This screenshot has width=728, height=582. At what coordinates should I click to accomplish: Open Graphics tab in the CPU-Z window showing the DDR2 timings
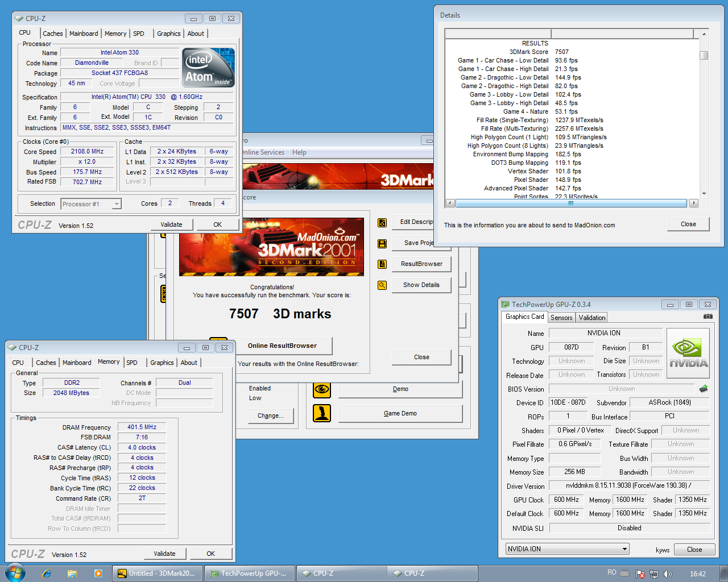pyautogui.click(x=162, y=363)
